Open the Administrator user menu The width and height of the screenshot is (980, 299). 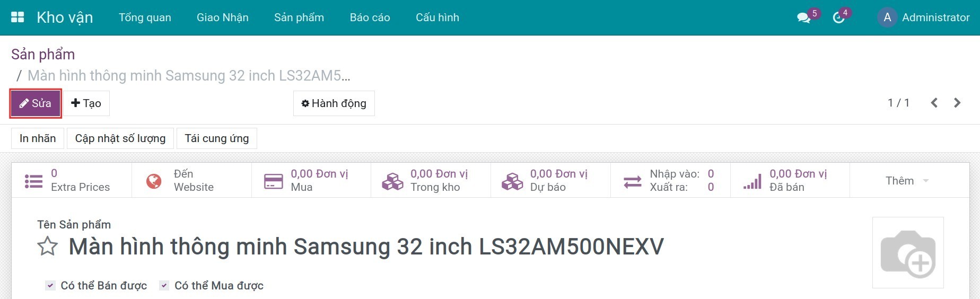point(923,17)
